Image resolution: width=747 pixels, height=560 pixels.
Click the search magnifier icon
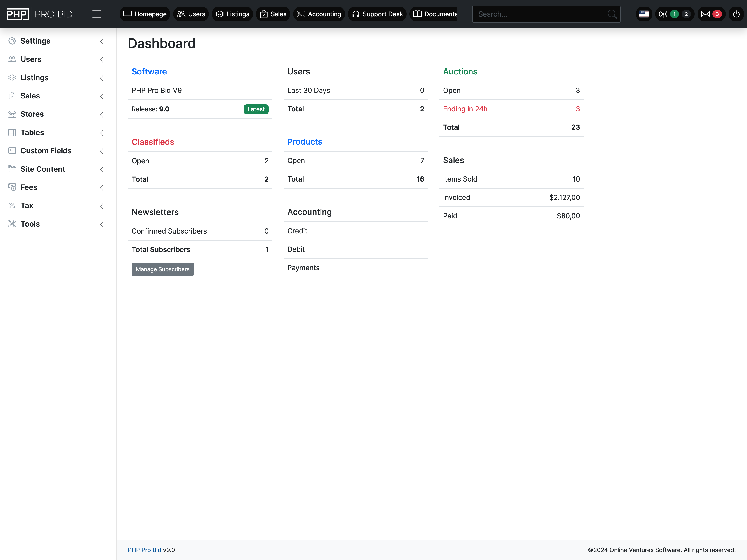[x=612, y=14]
